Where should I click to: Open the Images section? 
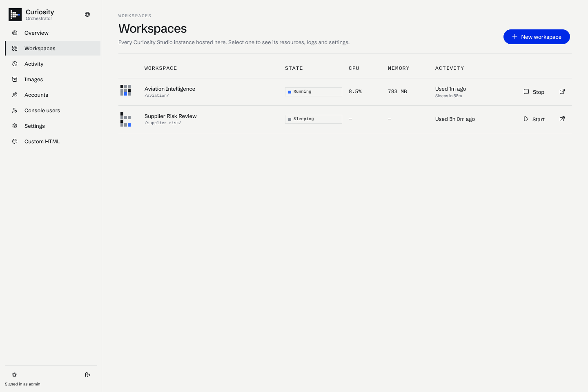pyautogui.click(x=53, y=79)
